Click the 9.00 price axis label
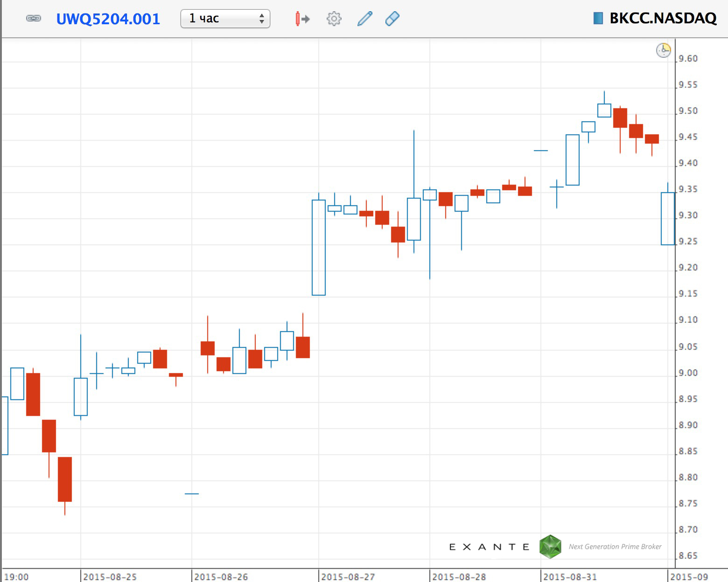Viewport: 728px width, 582px height. pos(688,373)
